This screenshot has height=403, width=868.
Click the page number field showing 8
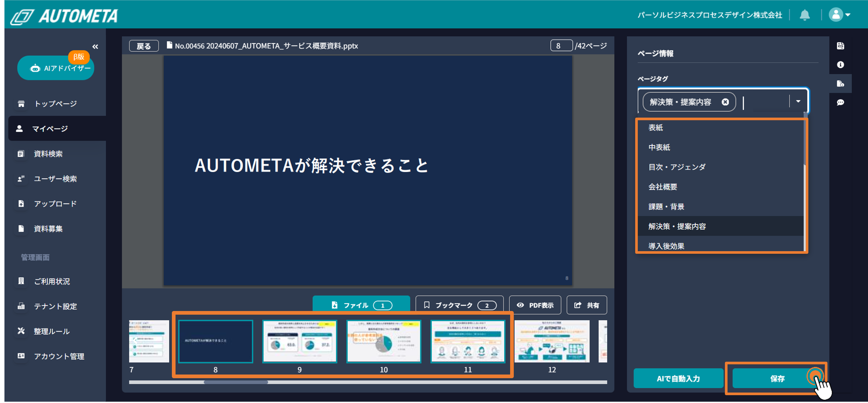tap(561, 45)
